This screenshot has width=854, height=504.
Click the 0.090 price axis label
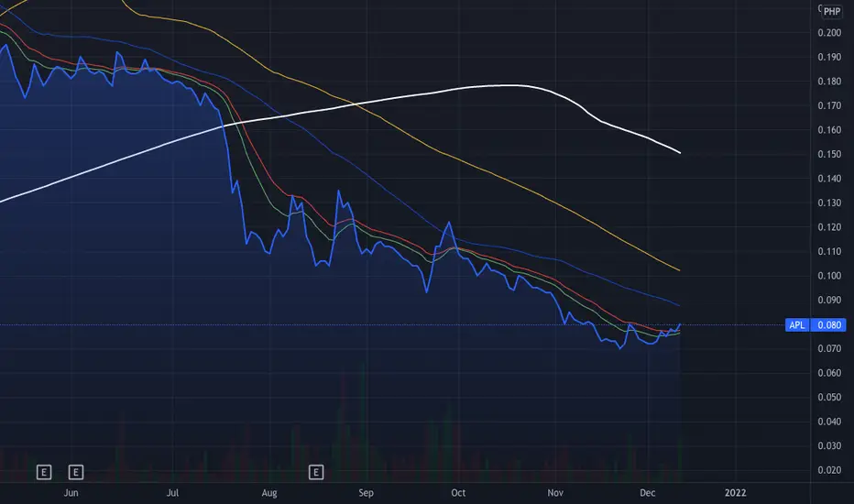(x=829, y=300)
